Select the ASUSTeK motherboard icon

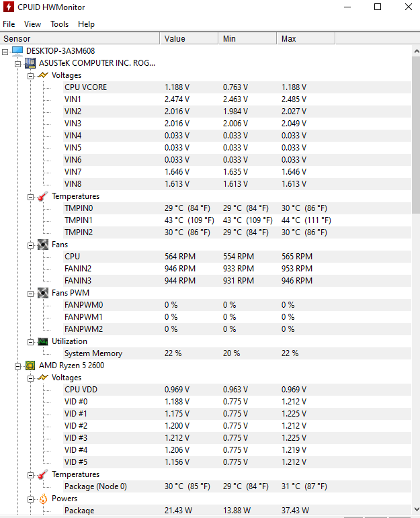point(30,63)
